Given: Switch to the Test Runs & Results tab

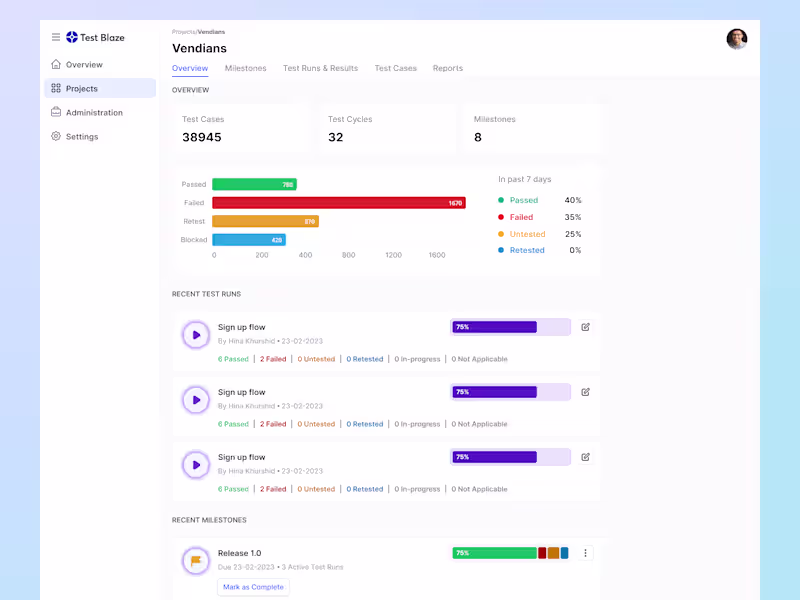Looking at the screenshot, I should pyautogui.click(x=320, y=68).
